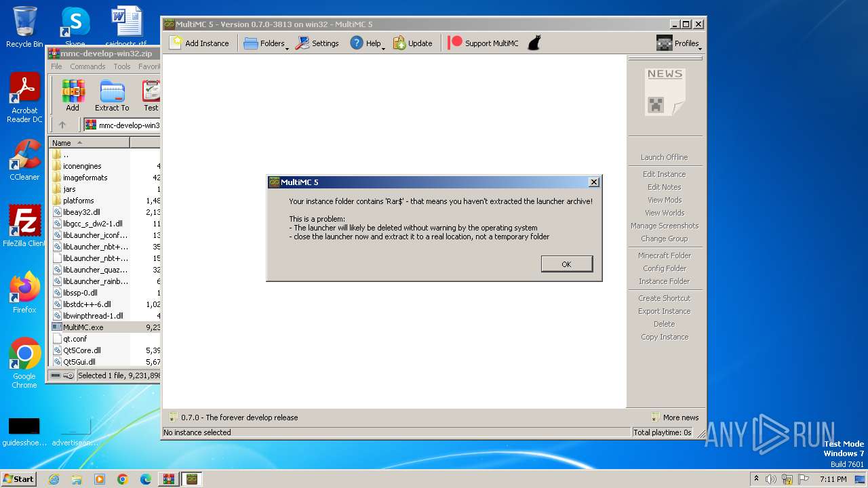Click the Add icon in WinRAR toolbar
The image size is (868, 488).
[x=73, y=96]
